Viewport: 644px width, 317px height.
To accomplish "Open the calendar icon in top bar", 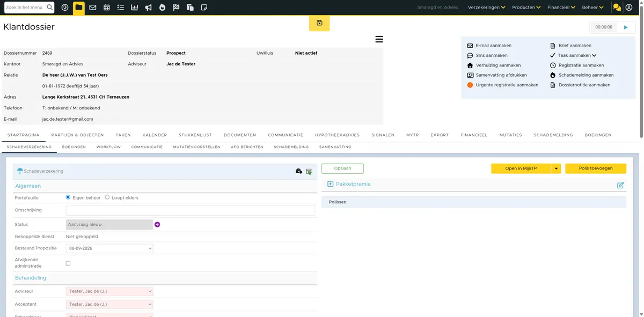I will point(107,8).
